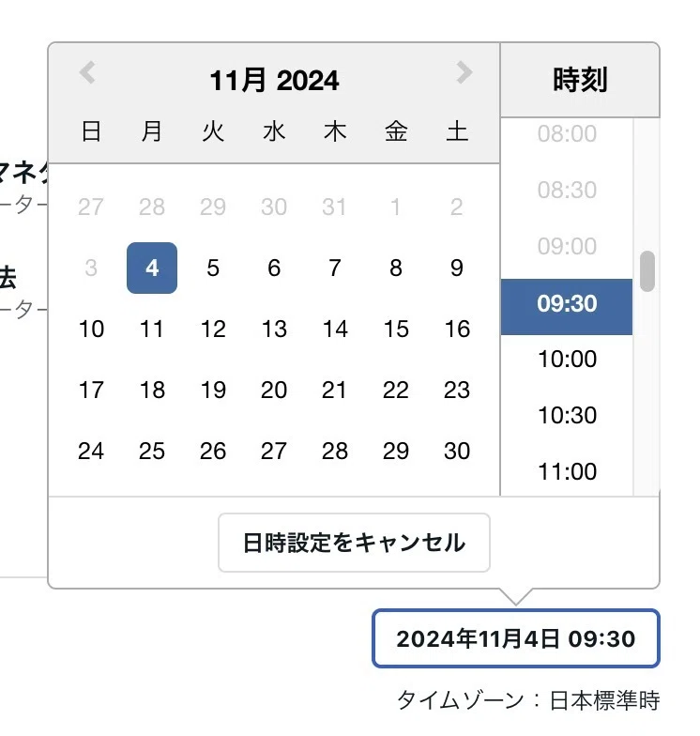
Task: Select November 5 in the calendar
Action: coord(213,268)
